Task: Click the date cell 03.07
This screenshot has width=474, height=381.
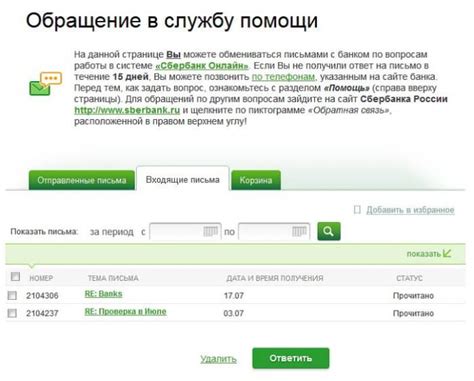Action: click(x=233, y=313)
